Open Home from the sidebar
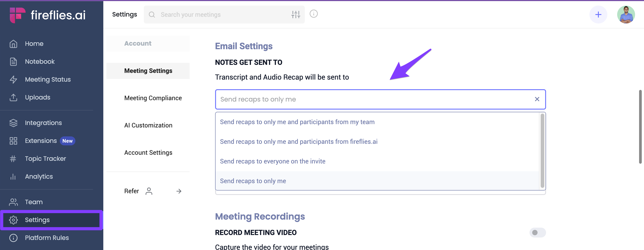Screen dimensions: 644x250 point(34,44)
